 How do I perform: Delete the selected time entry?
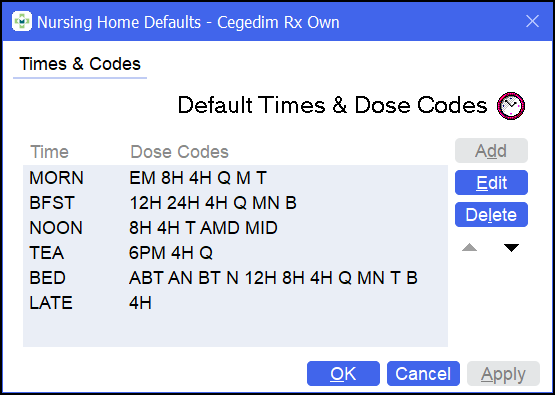click(x=491, y=214)
